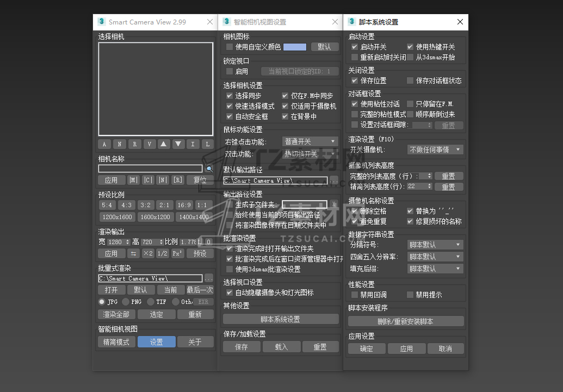Browse batch render path with the ... button
The image size is (563, 392).
(x=209, y=278)
